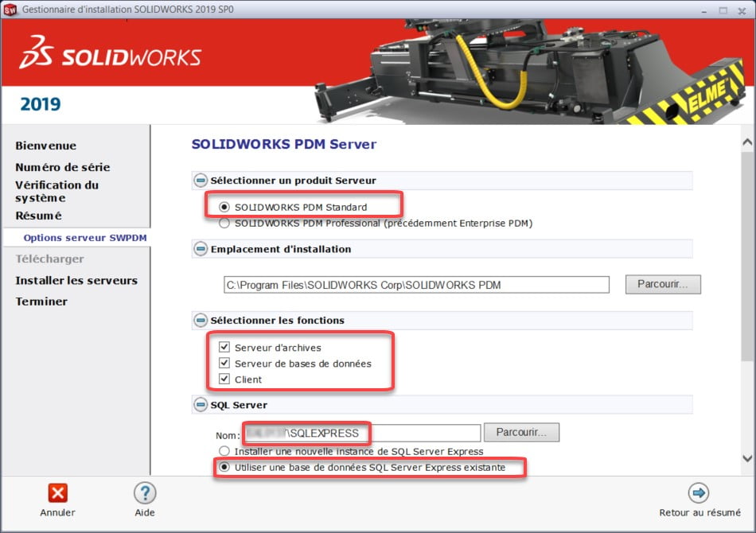Select Options serveur SWPDM in the sidebar
Image resolution: width=756 pixels, height=533 pixels.
tap(85, 238)
